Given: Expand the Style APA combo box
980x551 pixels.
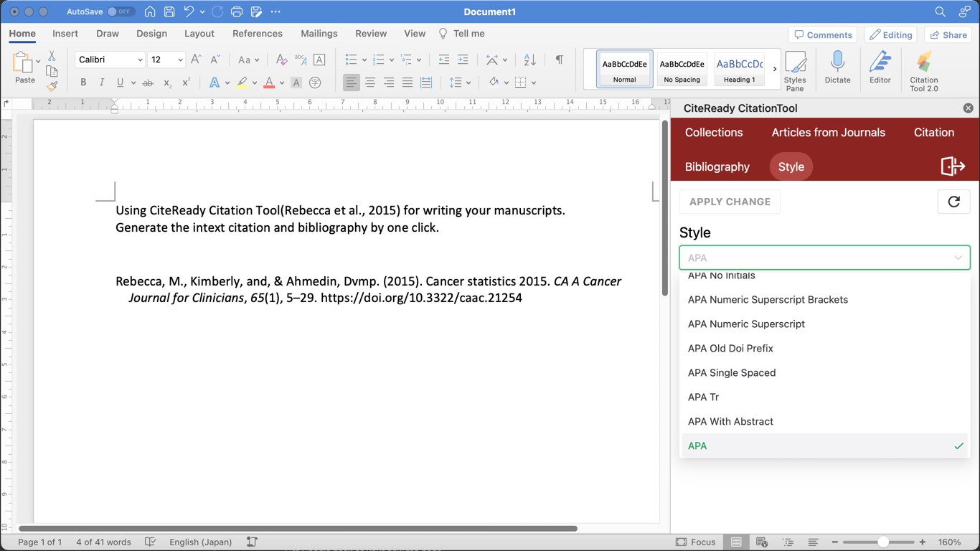Looking at the screenshot, I should 824,258.
